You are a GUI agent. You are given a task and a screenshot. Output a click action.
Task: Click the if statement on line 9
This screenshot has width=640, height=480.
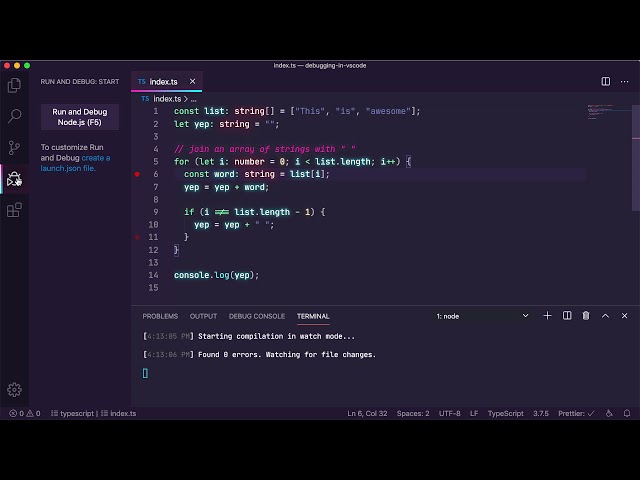pyautogui.click(x=254, y=212)
